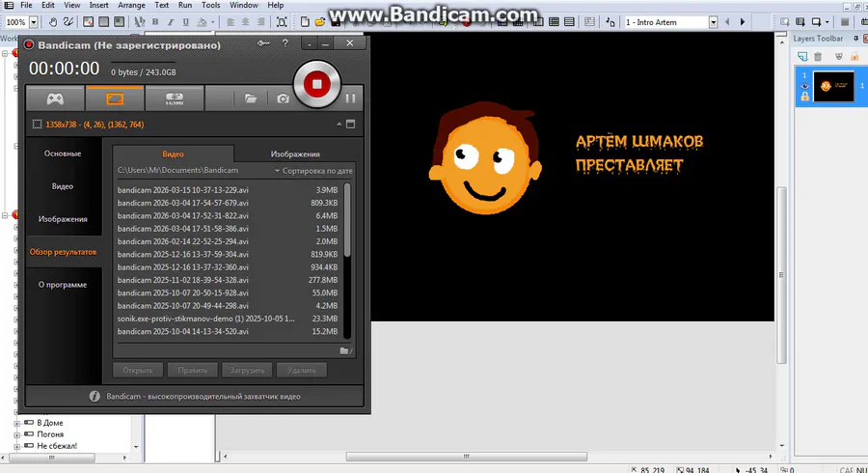Select the hand pan tool in toolbar

coord(53,22)
